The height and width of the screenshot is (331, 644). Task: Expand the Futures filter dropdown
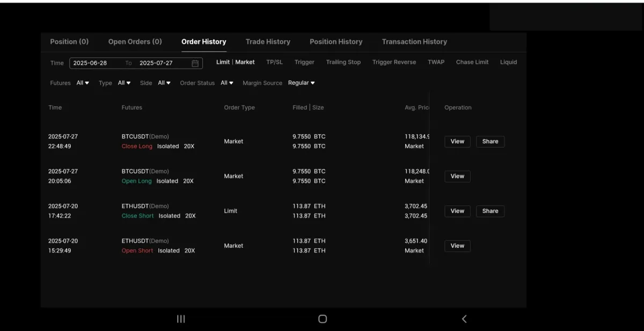[83, 83]
